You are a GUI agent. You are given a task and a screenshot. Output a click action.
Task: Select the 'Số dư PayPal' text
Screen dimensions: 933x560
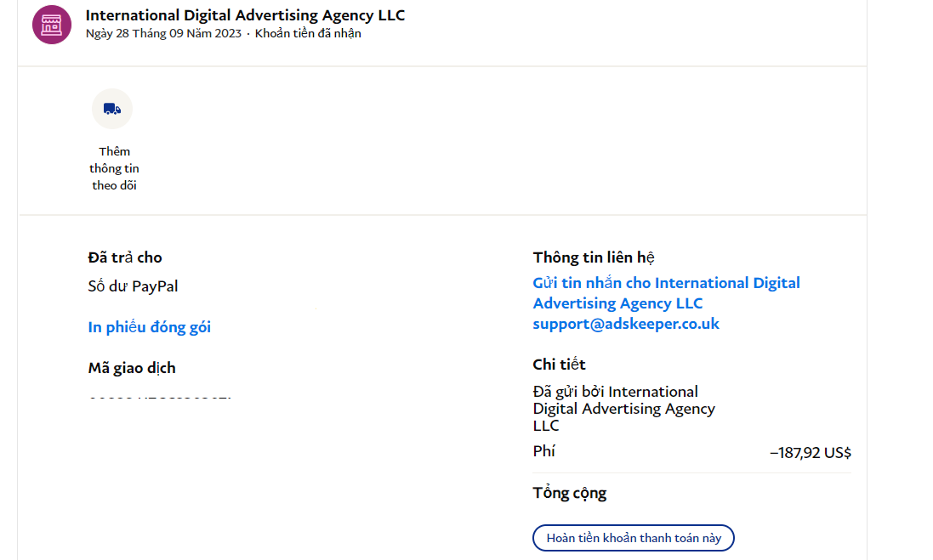pos(133,286)
